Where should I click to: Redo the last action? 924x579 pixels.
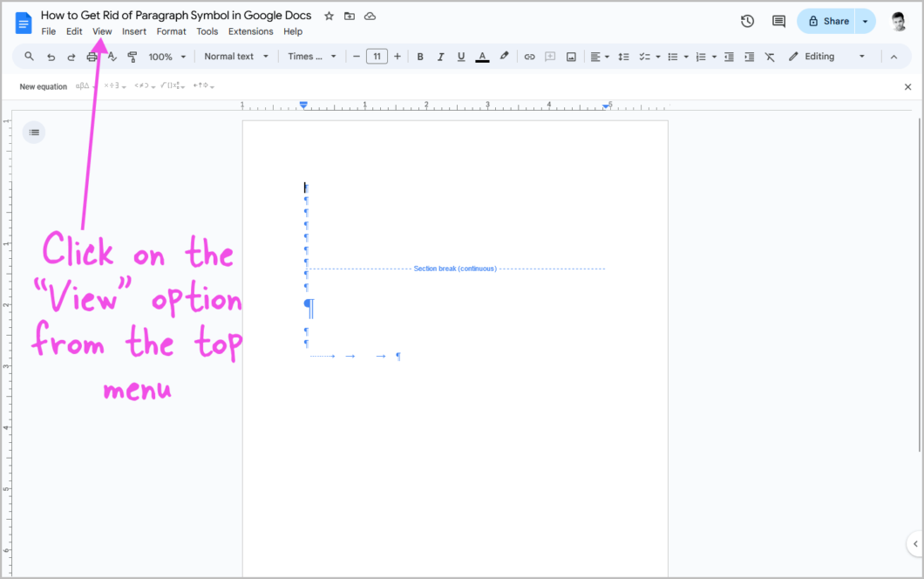pyautogui.click(x=71, y=57)
